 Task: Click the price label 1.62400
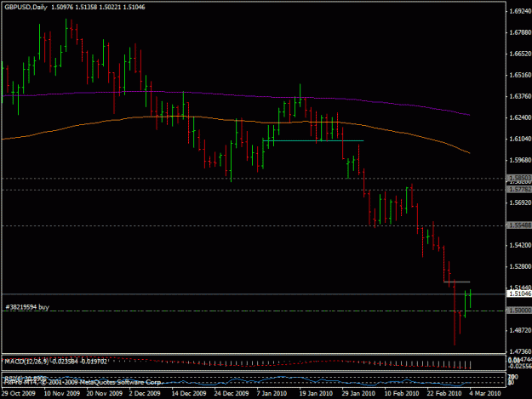click(x=520, y=117)
